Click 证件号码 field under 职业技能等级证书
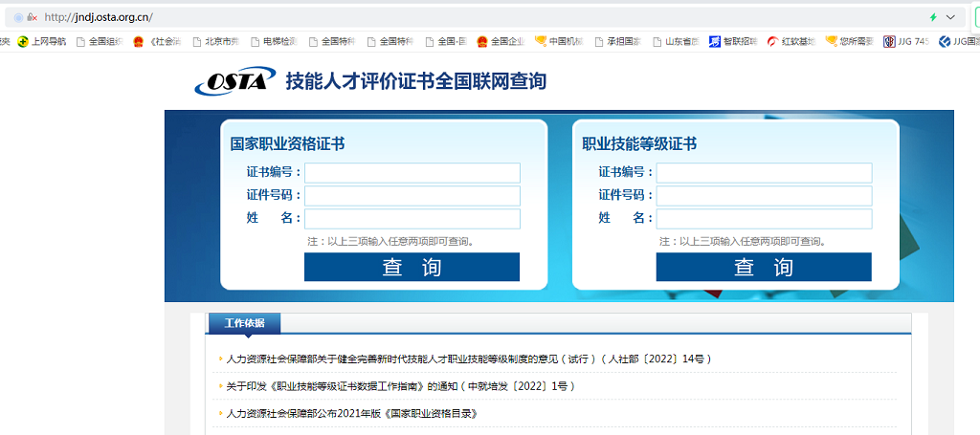 (764, 196)
